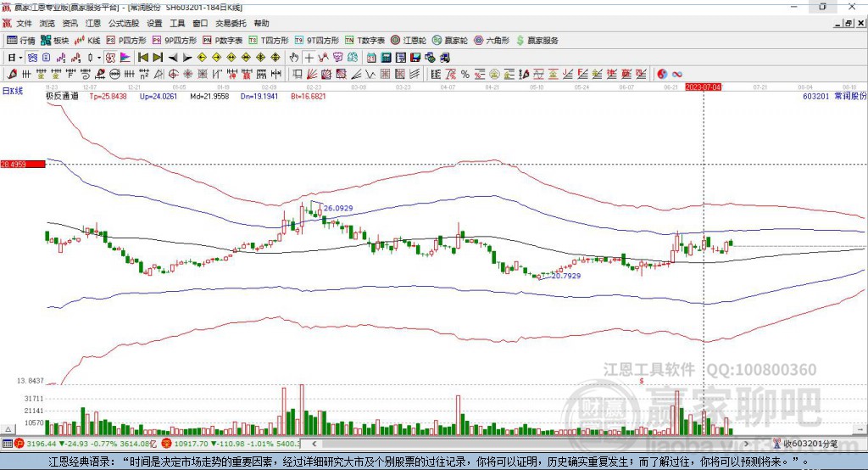Click the 赢家服务 button
Screen dimensions: 868x470
[537, 41]
